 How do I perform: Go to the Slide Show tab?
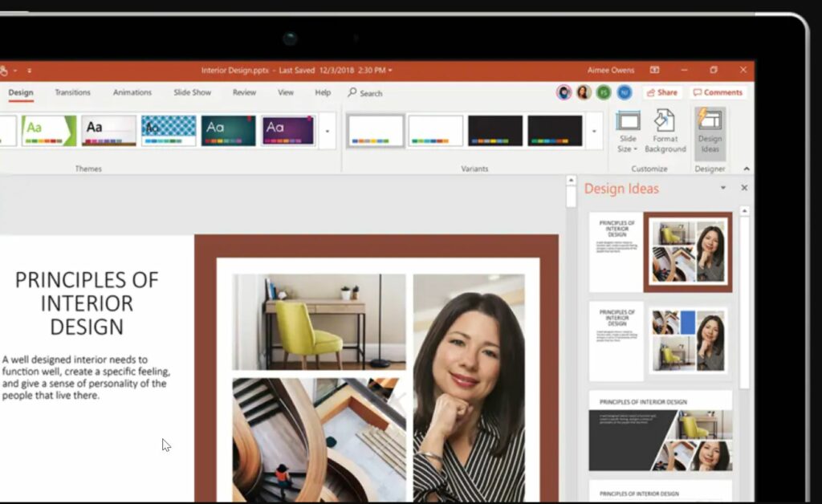pyautogui.click(x=193, y=93)
